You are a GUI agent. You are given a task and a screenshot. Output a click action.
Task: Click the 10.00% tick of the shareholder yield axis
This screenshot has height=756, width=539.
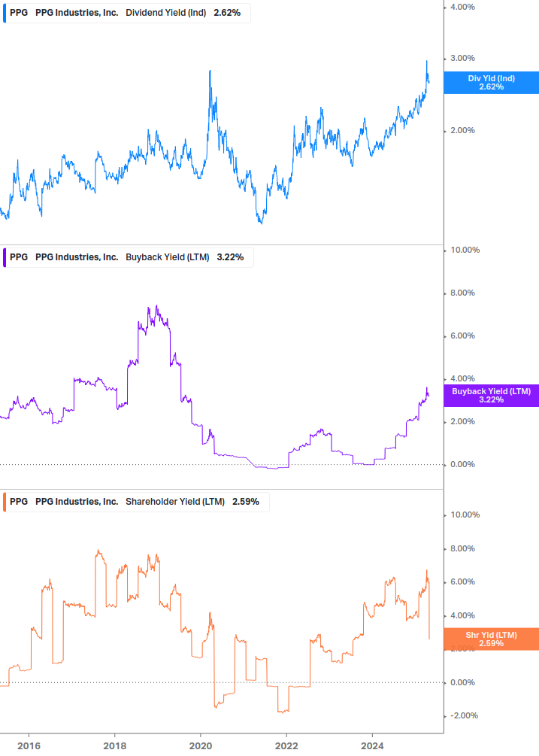click(x=465, y=515)
